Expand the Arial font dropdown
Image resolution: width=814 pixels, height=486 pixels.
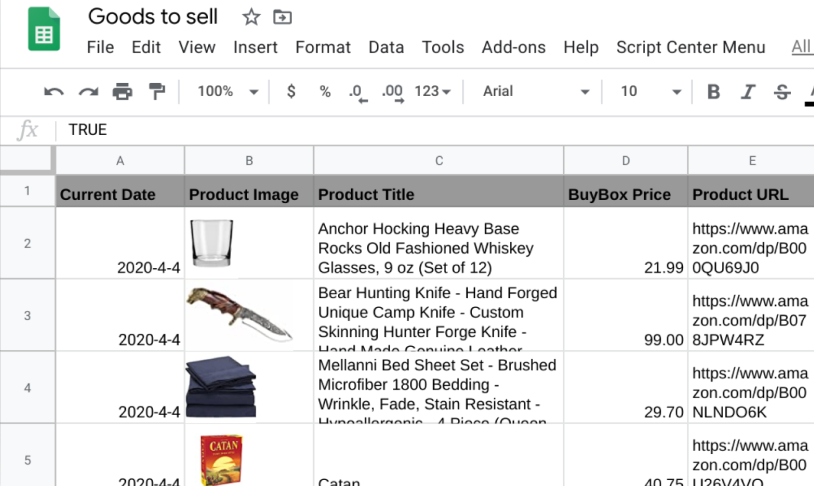537,92
